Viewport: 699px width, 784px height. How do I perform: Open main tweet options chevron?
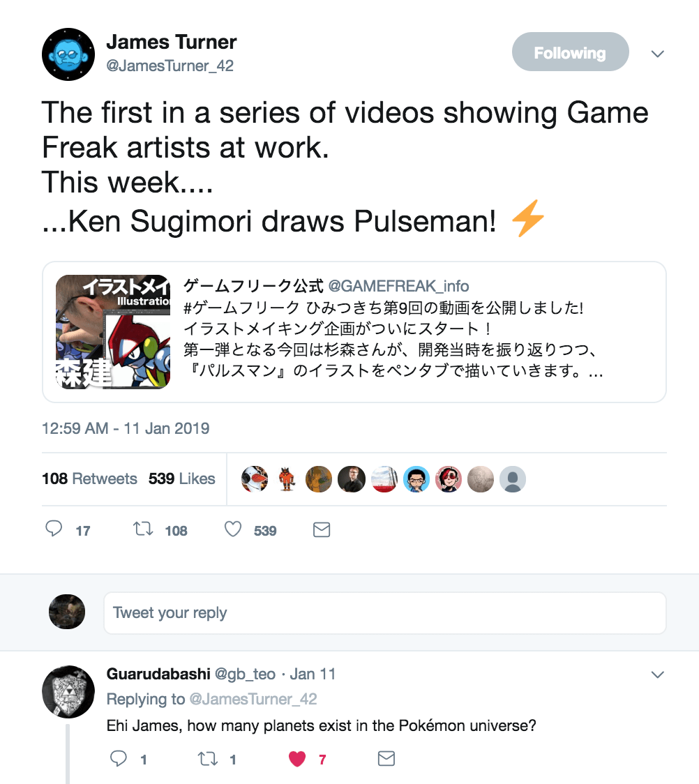[657, 54]
